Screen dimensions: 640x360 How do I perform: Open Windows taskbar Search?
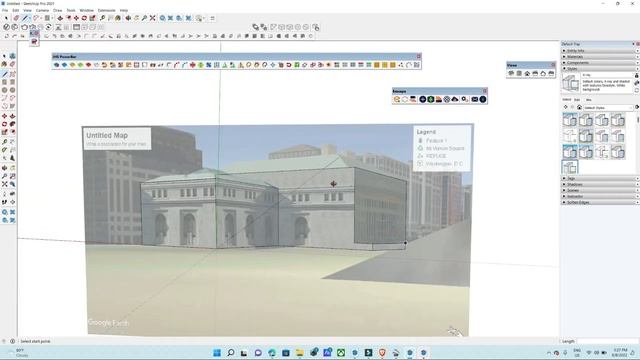coord(231,353)
